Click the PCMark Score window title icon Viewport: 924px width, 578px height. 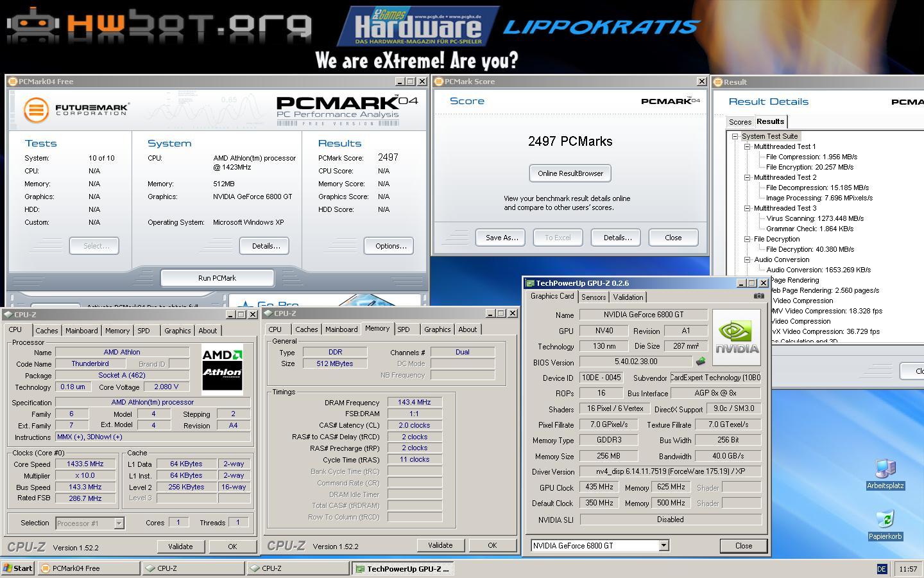439,82
